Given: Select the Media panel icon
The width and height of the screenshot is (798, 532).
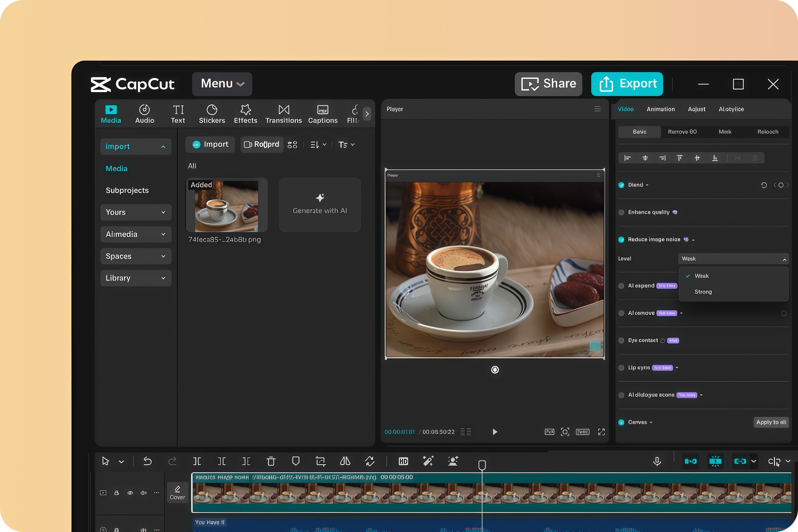Looking at the screenshot, I should (x=111, y=114).
